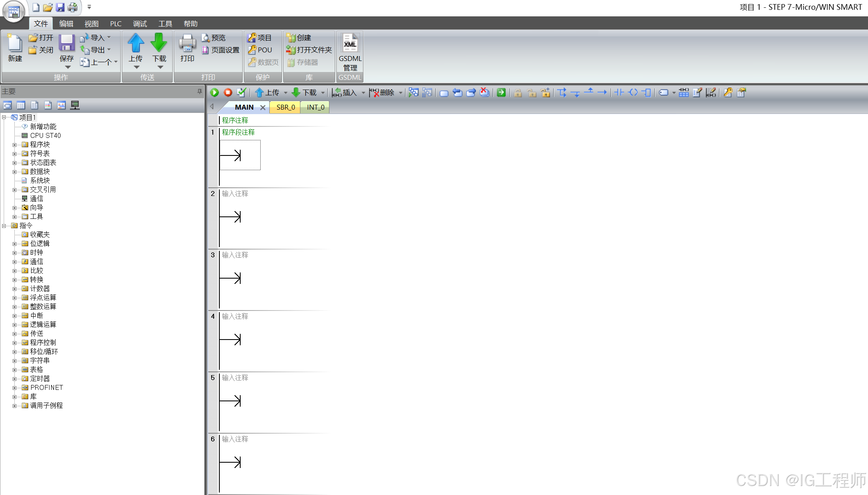
Task: Insert a box instruction from toolbar
Action: (646, 93)
